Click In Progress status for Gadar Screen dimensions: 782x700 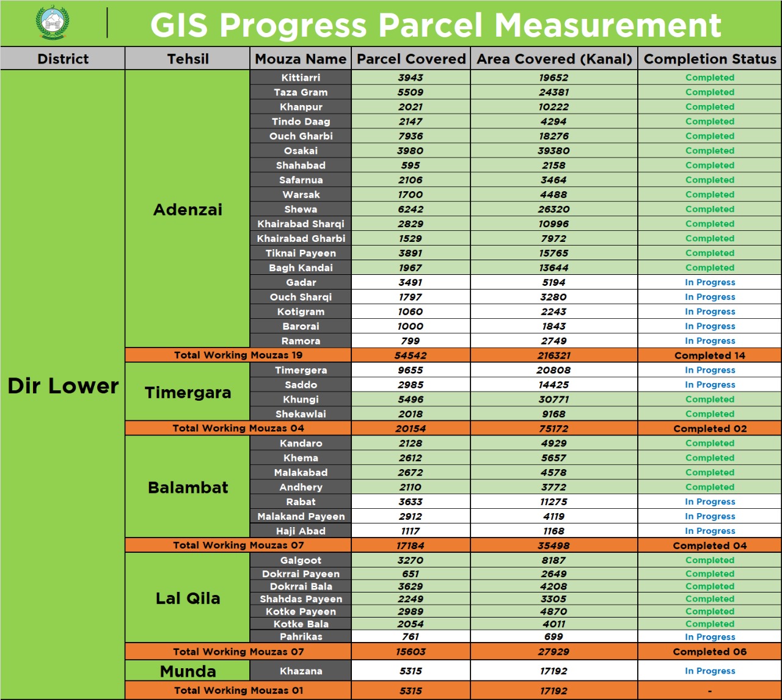click(x=710, y=282)
